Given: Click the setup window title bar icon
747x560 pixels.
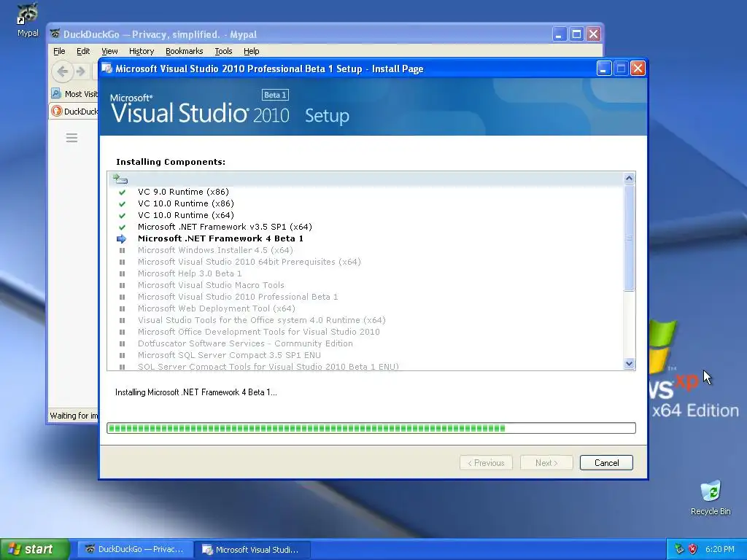Looking at the screenshot, I should pyautogui.click(x=107, y=69).
